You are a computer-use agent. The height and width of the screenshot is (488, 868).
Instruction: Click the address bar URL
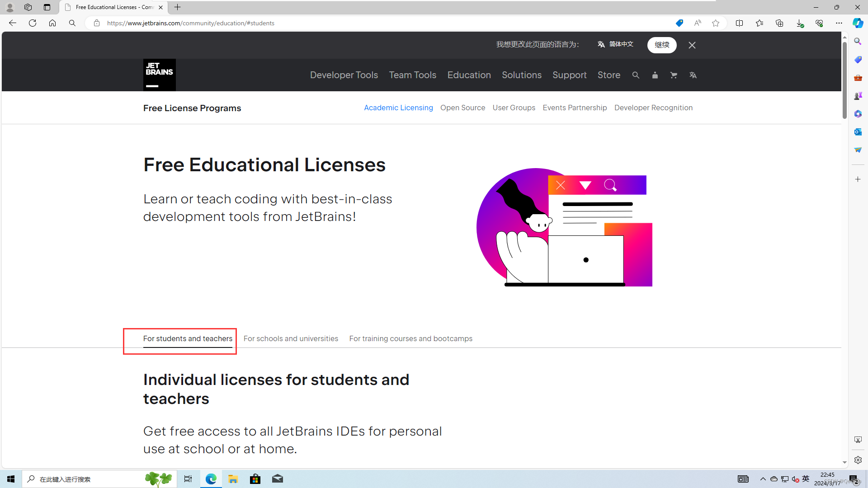190,23
